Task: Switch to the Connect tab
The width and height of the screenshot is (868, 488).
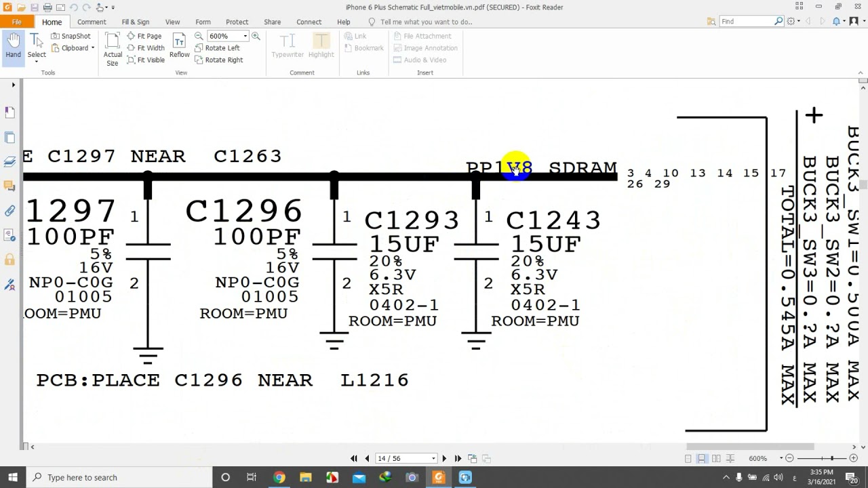Action: pos(309,22)
